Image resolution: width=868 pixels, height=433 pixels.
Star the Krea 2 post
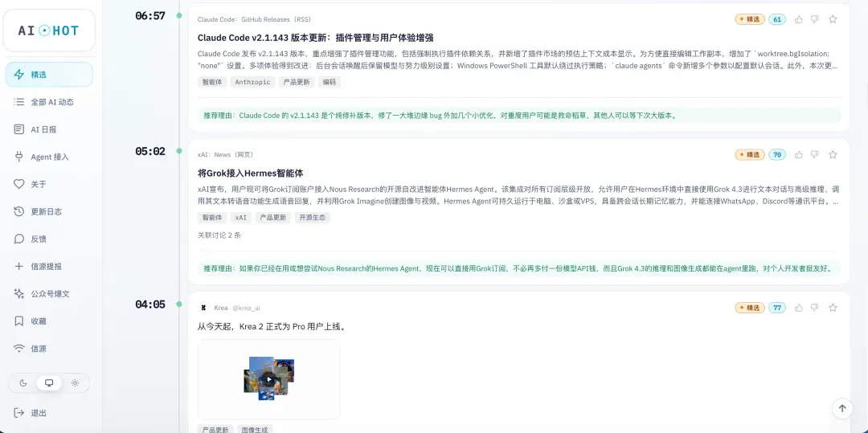click(833, 308)
